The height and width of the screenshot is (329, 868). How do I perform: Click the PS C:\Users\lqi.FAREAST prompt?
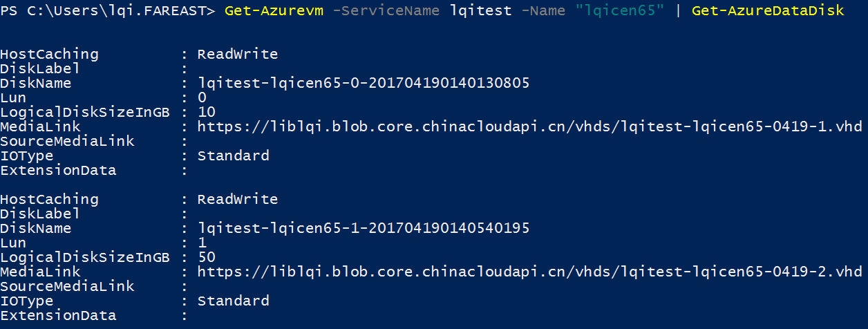tap(107, 12)
